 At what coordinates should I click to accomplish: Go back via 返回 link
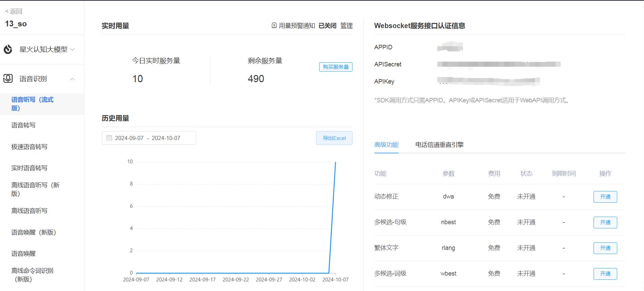coord(14,11)
